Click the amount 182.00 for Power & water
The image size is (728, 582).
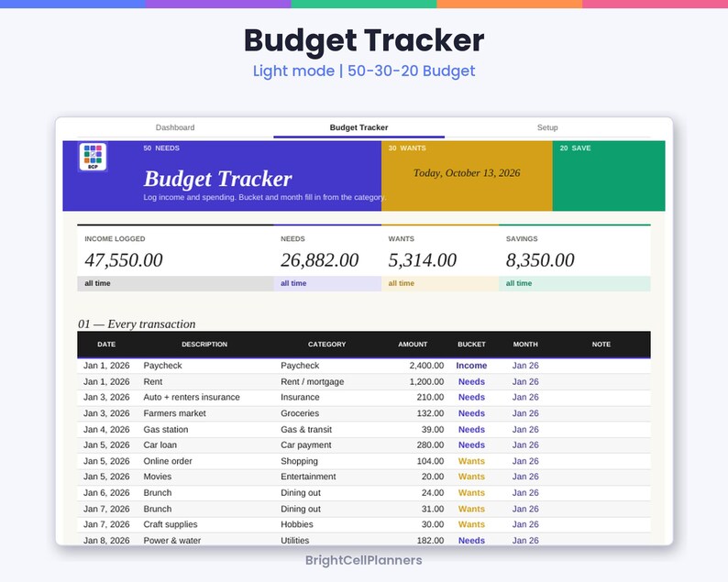coord(430,540)
